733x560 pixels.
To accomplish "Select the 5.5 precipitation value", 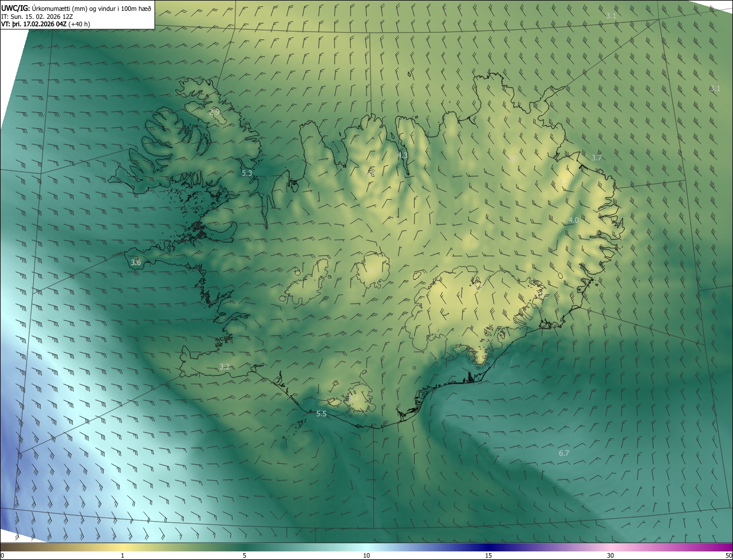I will click(x=321, y=413).
